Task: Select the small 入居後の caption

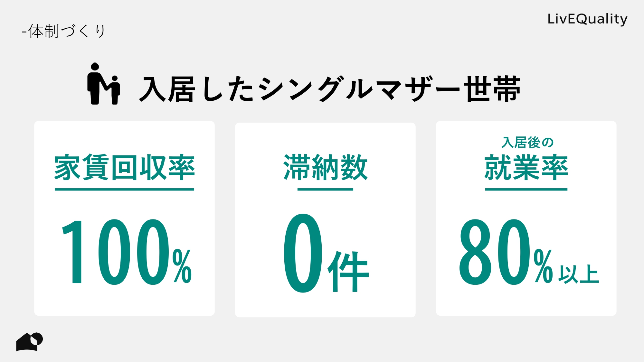Action: coord(527,143)
